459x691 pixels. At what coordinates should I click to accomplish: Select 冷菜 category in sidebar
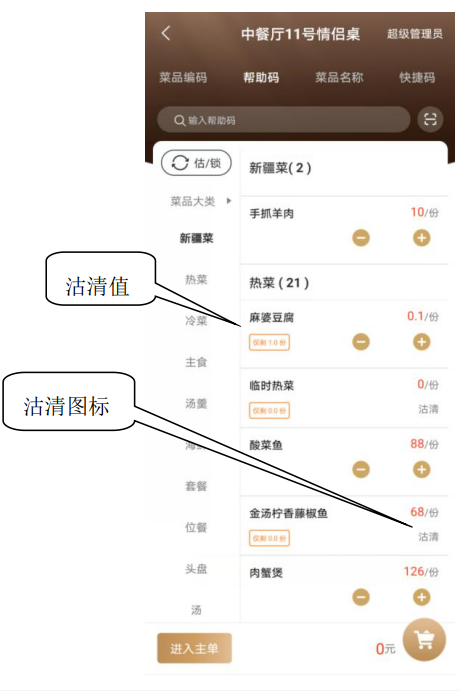point(196,321)
